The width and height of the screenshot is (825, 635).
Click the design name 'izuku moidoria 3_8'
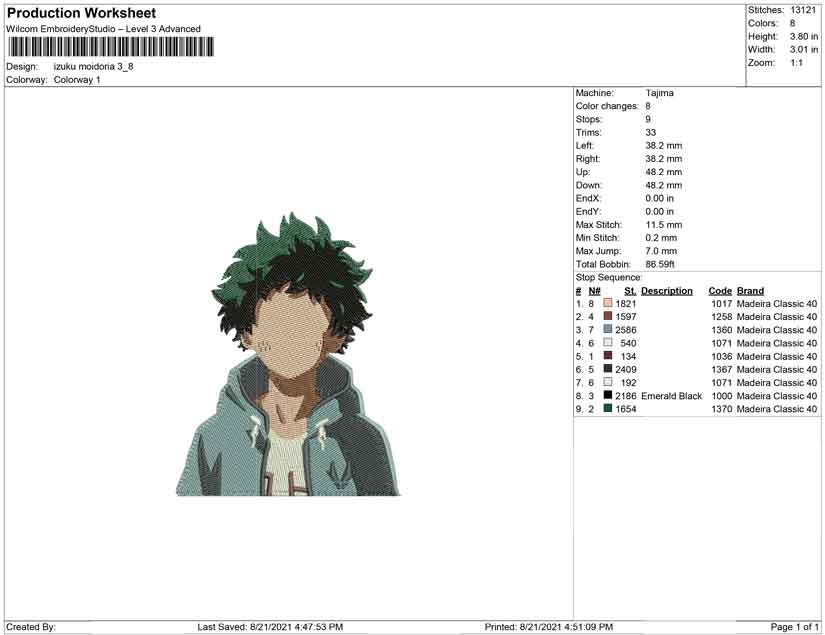click(93, 67)
